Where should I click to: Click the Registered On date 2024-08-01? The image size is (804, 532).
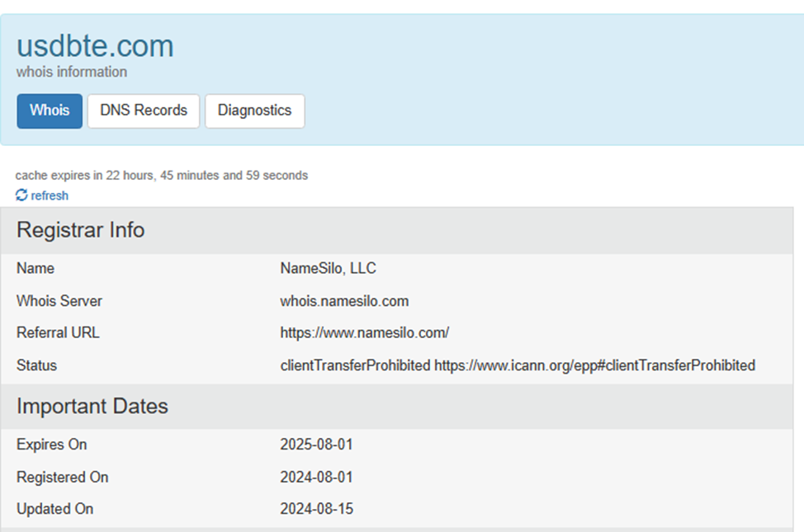[316, 477]
